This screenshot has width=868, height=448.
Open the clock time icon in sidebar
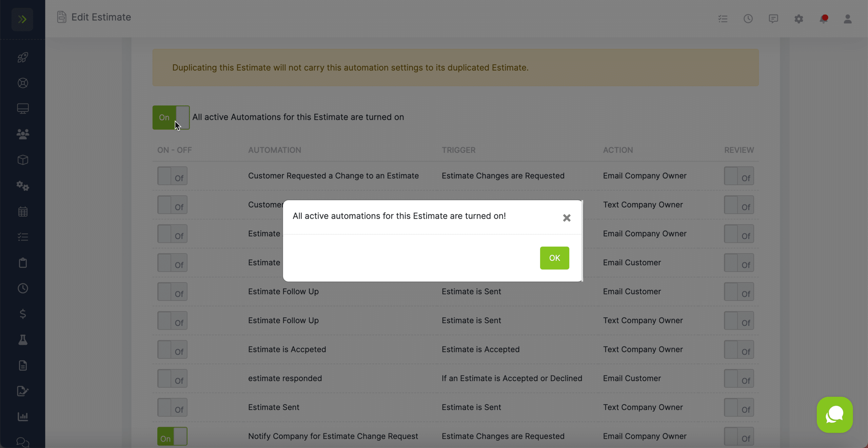(x=23, y=289)
